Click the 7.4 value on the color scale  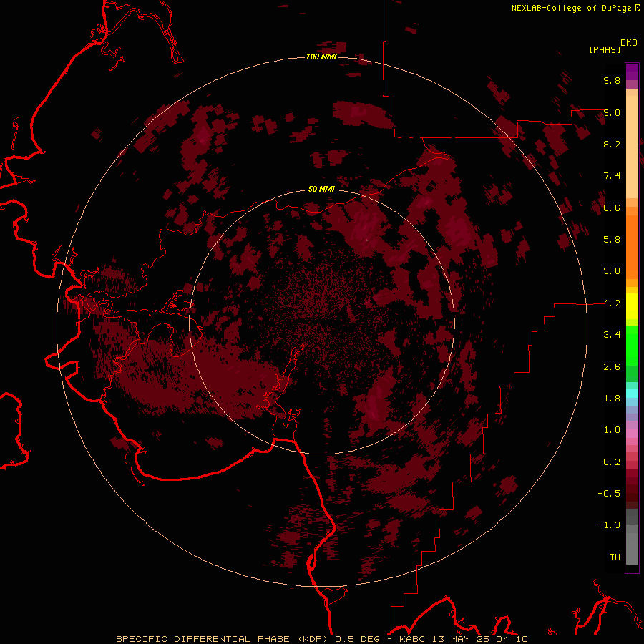(612, 176)
